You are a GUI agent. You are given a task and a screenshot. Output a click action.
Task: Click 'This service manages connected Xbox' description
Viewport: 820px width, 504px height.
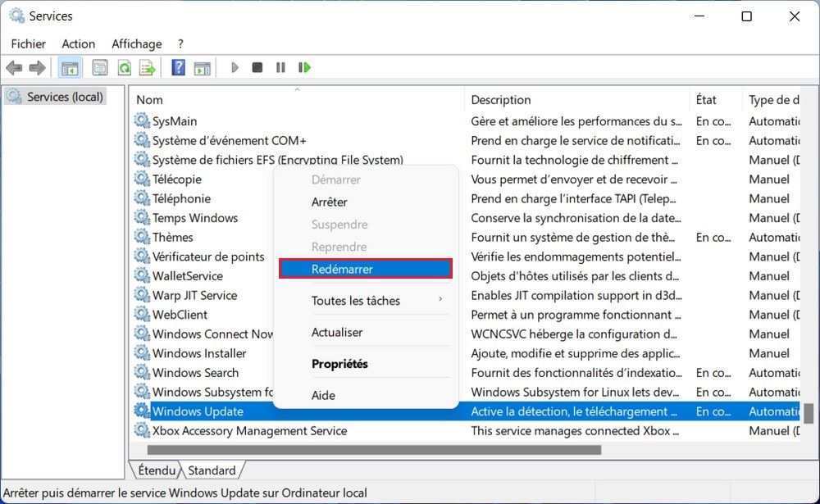pyautogui.click(x=575, y=430)
